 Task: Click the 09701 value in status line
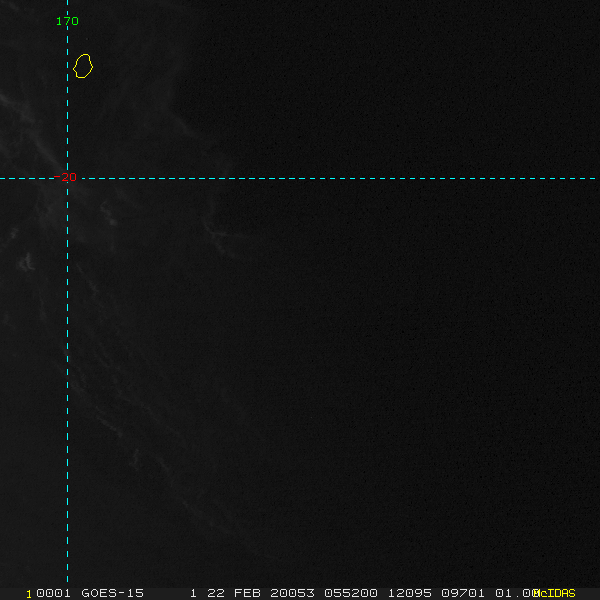(x=463, y=593)
